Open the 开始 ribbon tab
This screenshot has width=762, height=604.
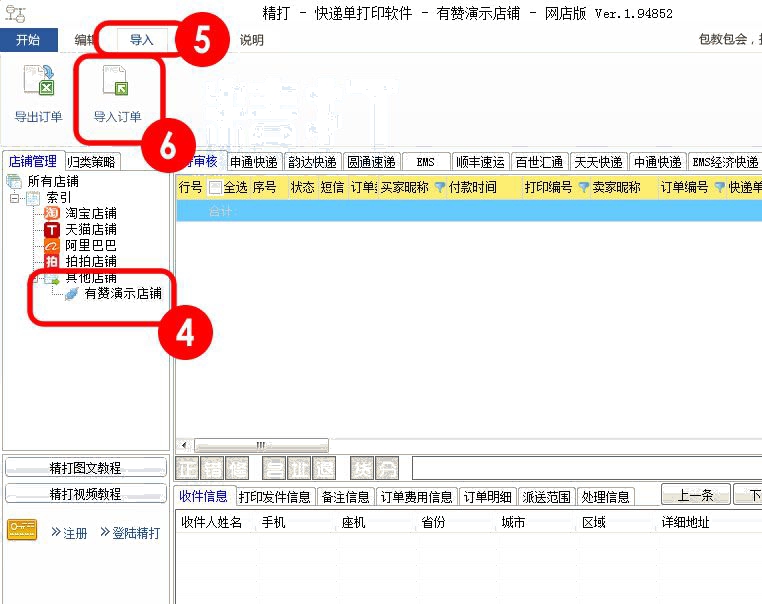tap(28, 40)
